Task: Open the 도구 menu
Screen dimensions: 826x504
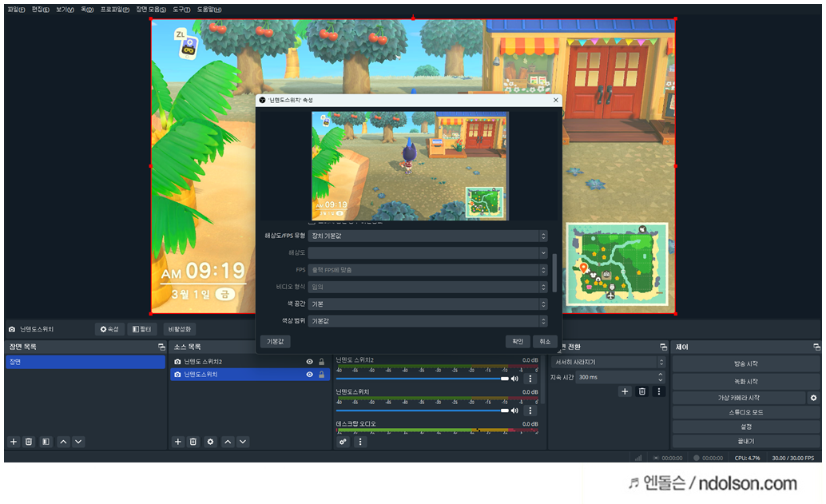Action: tap(182, 10)
